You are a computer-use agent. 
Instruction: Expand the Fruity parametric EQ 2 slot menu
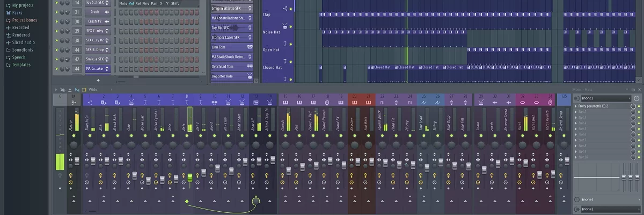click(576, 106)
